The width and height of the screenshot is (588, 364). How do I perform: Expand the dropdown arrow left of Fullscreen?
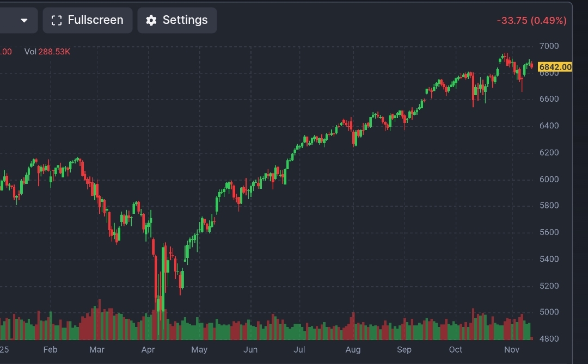(x=24, y=20)
